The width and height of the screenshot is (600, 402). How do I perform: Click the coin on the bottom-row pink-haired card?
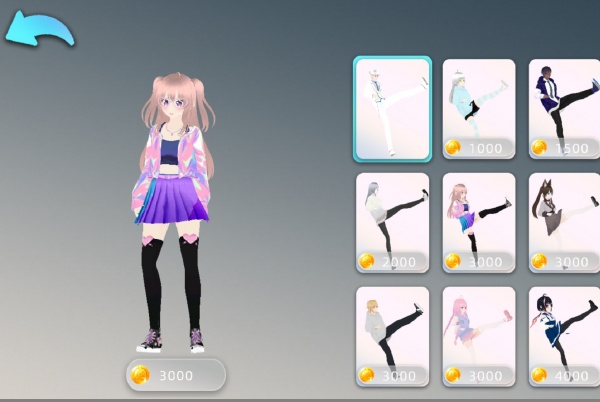coord(453,375)
